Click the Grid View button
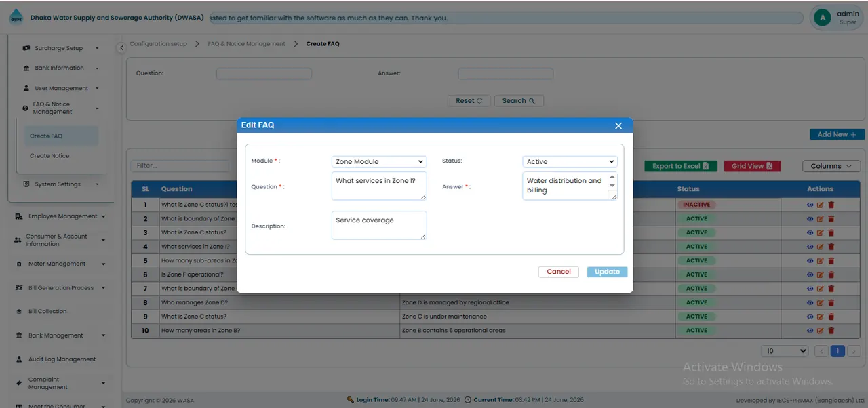 [x=752, y=166]
